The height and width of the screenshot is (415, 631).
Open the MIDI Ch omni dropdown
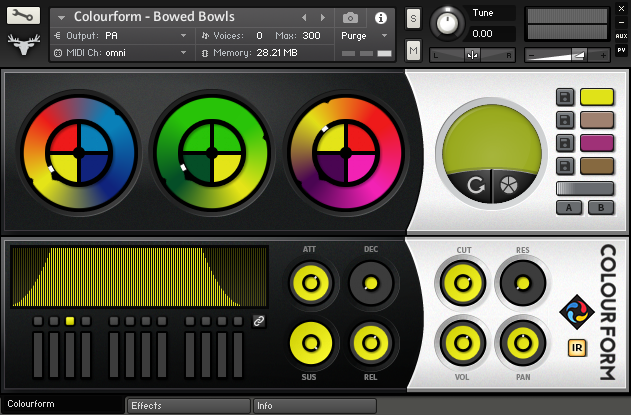coord(121,53)
